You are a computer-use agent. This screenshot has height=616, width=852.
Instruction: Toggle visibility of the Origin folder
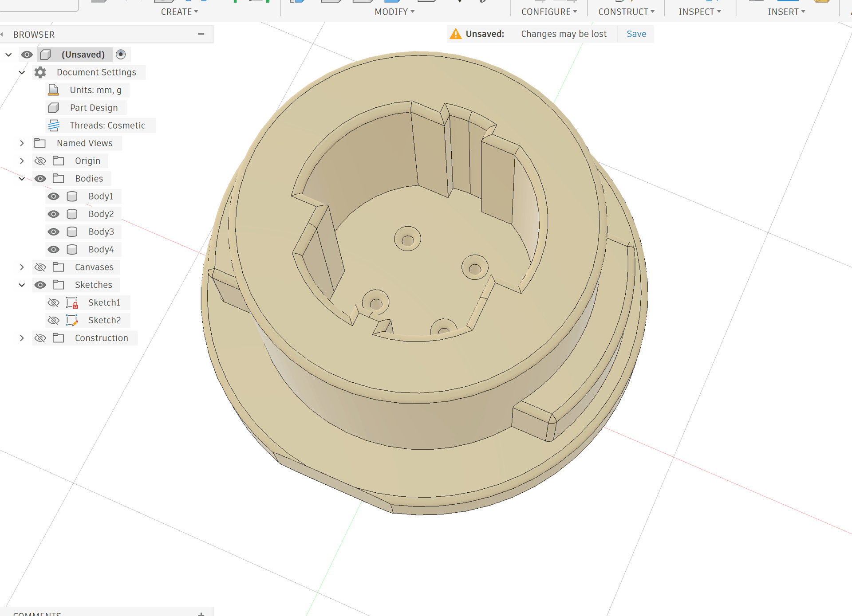coord(40,161)
